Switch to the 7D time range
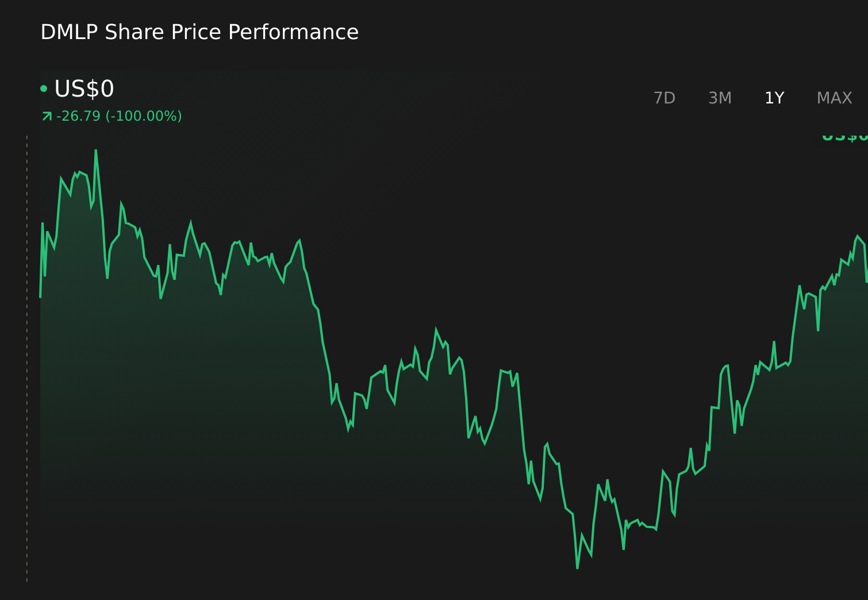This screenshot has width=868, height=600. coord(665,98)
